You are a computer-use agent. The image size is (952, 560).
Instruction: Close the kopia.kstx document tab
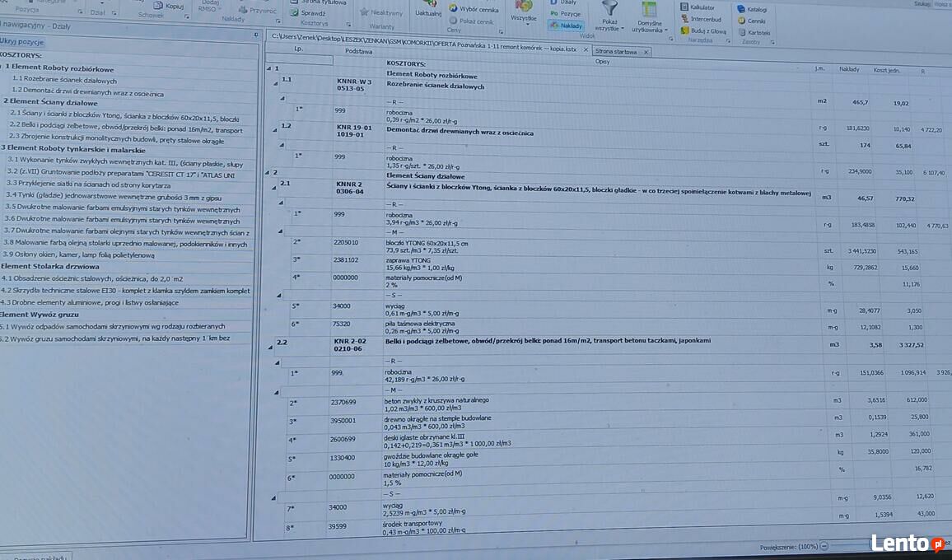pyautogui.click(x=586, y=50)
